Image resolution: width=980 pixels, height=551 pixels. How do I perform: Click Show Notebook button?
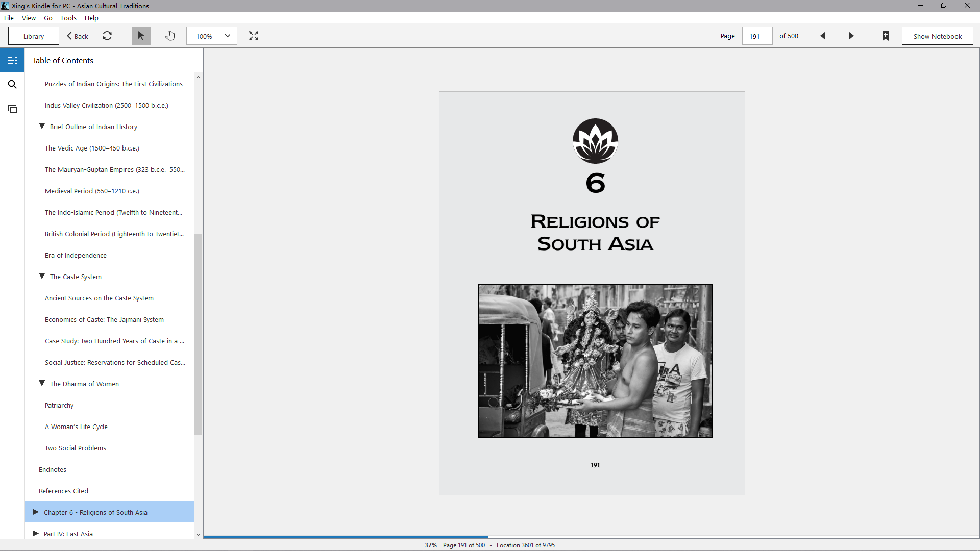pos(937,36)
